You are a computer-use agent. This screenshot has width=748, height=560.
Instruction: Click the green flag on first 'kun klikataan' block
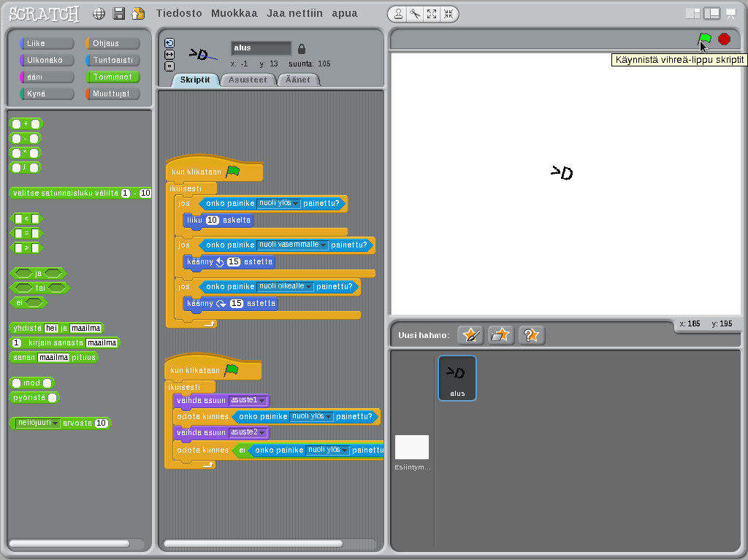[x=232, y=172]
